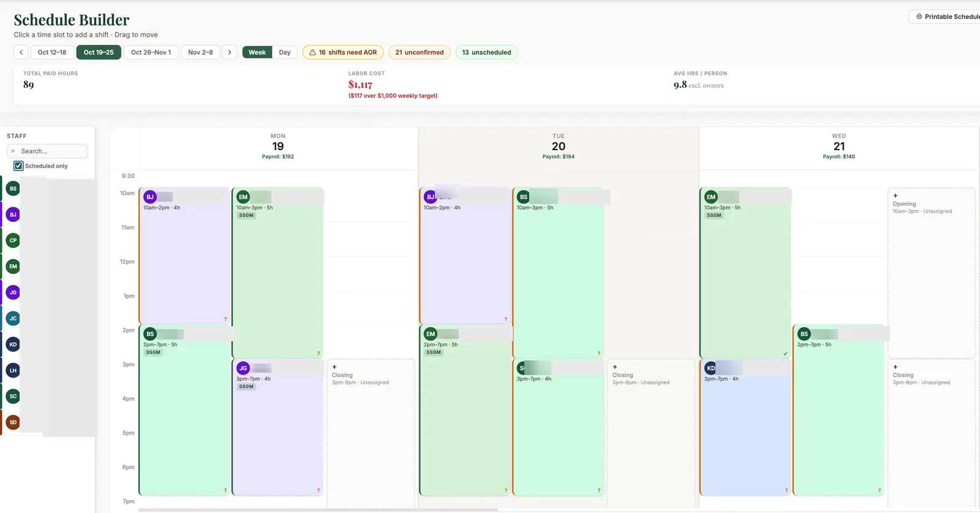Open the 16 shifts need AOR warning
The width and height of the screenshot is (980, 513).
tap(343, 52)
